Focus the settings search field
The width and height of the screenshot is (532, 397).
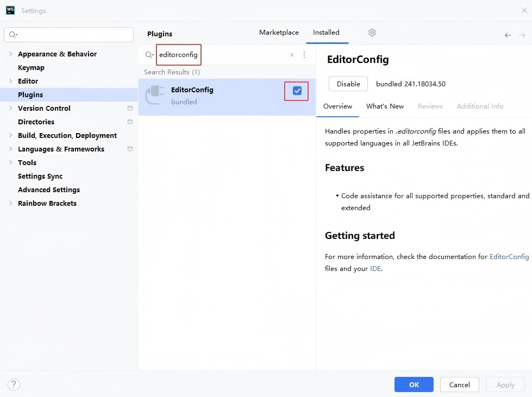tap(68, 35)
